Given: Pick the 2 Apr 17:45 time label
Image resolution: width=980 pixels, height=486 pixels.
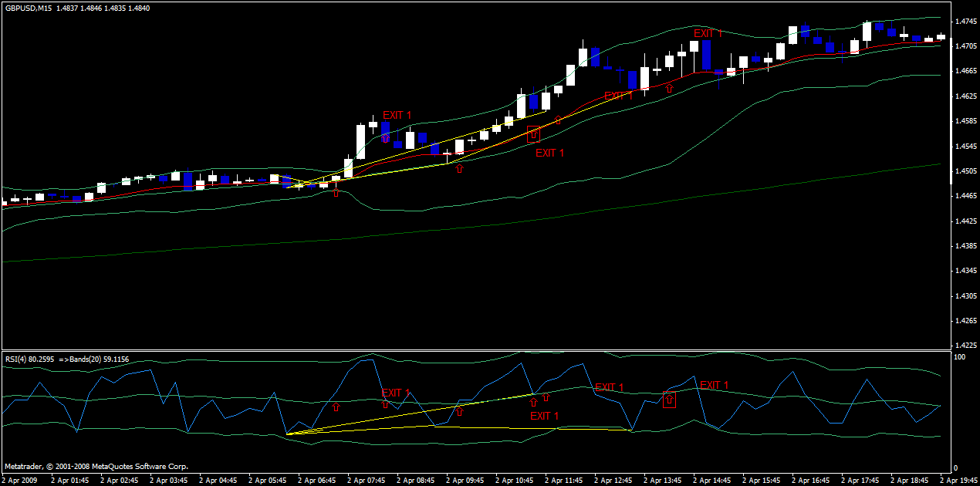Looking at the screenshot, I should pos(860,480).
